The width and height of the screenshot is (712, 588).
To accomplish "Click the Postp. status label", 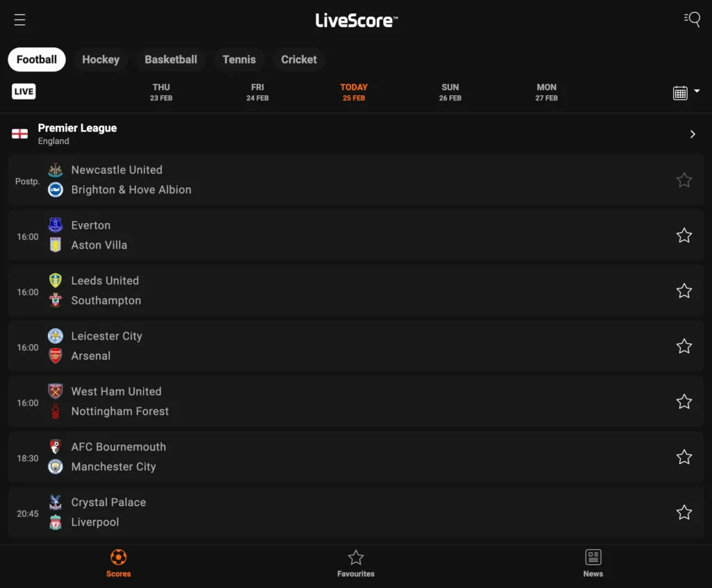I will pyautogui.click(x=28, y=181).
